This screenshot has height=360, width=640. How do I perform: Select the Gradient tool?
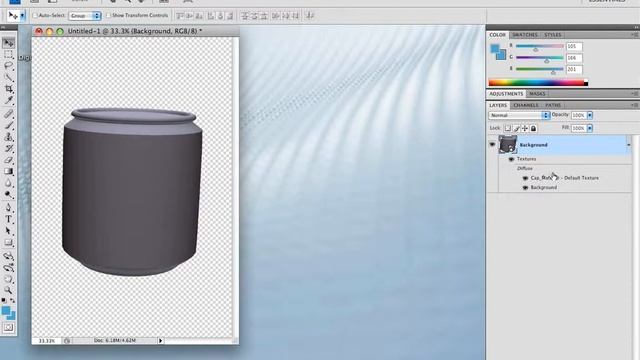8,171
